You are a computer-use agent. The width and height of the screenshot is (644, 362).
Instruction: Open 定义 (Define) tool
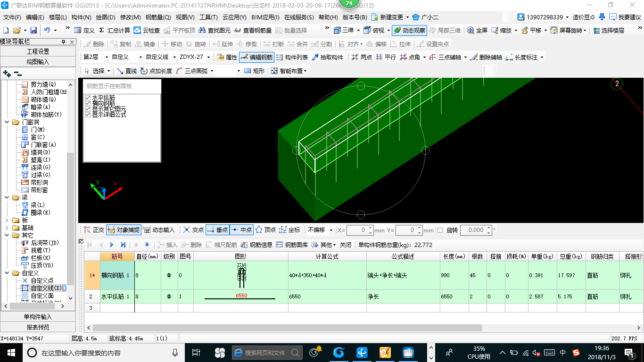tap(84, 30)
